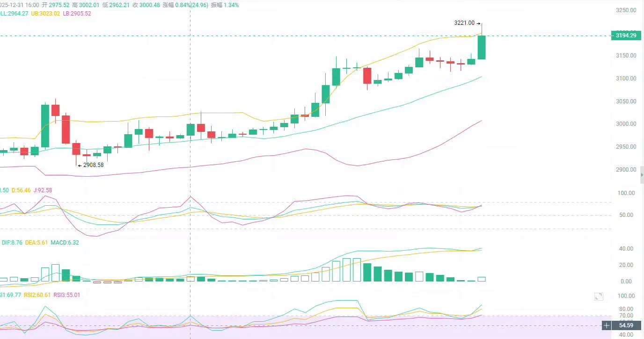The height and width of the screenshot is (339, 644).
Task: Click the 振幅 value 1.34%
Action: click(x=231, y=5)
